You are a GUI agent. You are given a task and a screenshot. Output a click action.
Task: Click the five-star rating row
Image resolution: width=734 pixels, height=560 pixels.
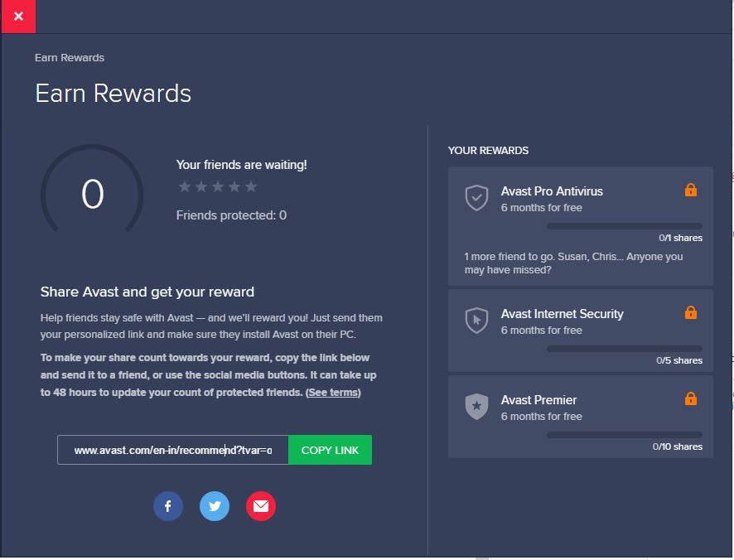click(x=218, y=187)
